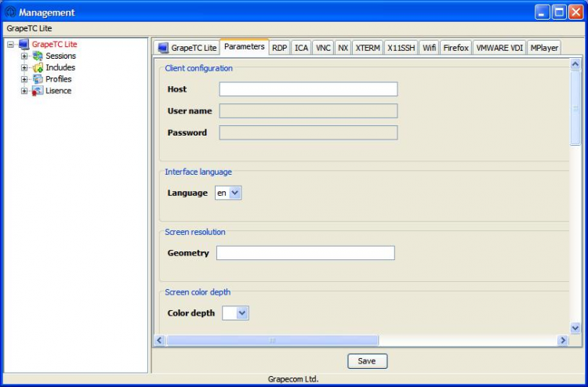Maximize the Management window
This screenshot has width=588, height=387.
(x=559, y=13)
